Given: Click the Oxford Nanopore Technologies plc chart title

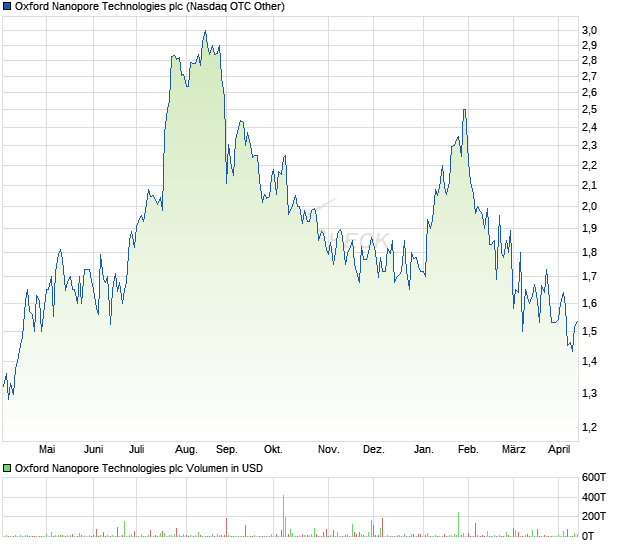Looking at the screenshot, I should (149, 7).
